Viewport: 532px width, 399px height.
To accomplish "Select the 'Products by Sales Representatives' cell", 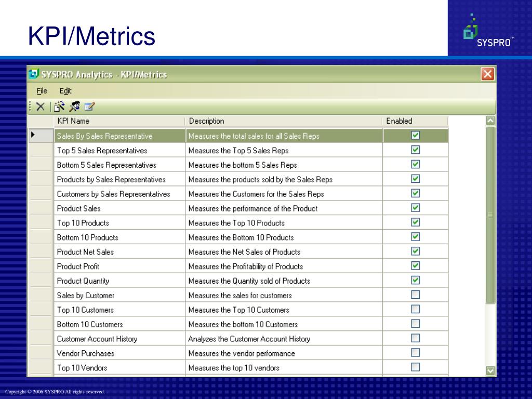I will [120, 179].
